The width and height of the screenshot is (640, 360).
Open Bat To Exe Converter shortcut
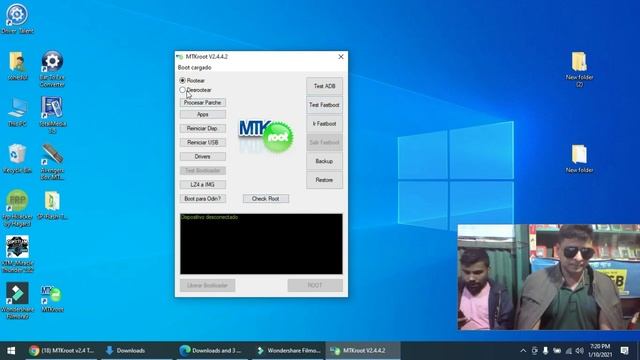(x=52, y=69)
